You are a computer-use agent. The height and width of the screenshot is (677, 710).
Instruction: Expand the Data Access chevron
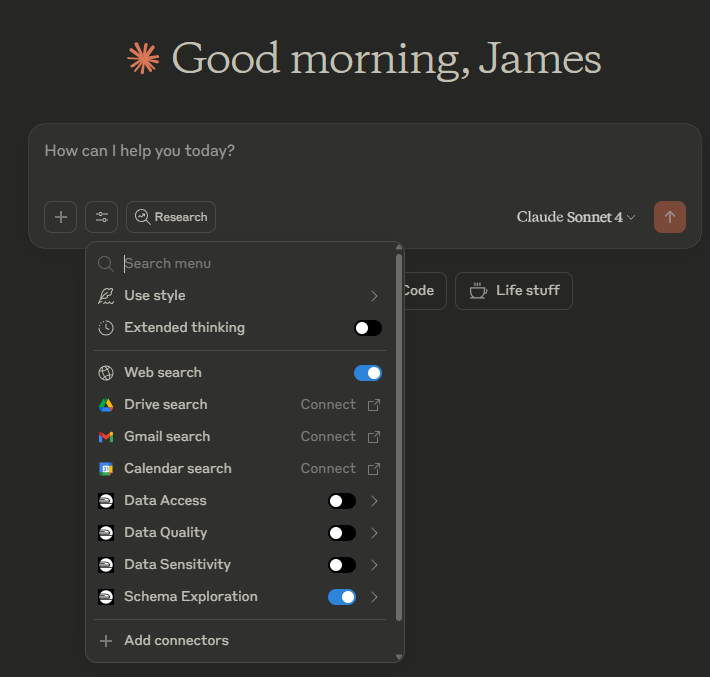374,501
